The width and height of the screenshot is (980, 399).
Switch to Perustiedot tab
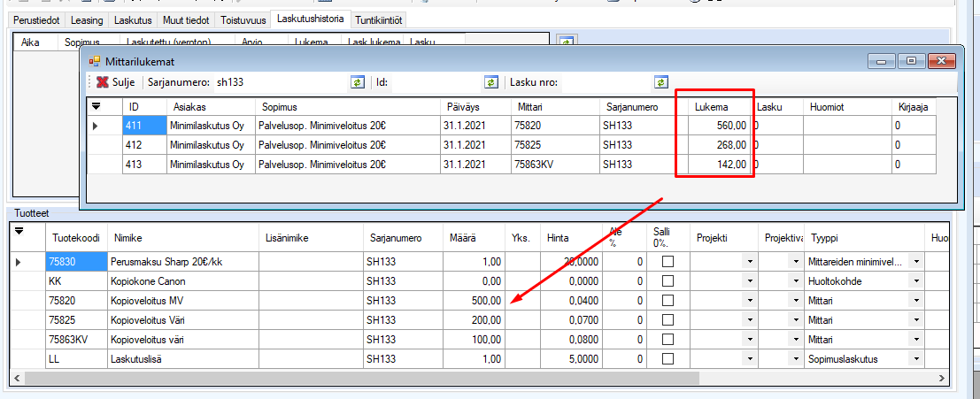[36, 20]
